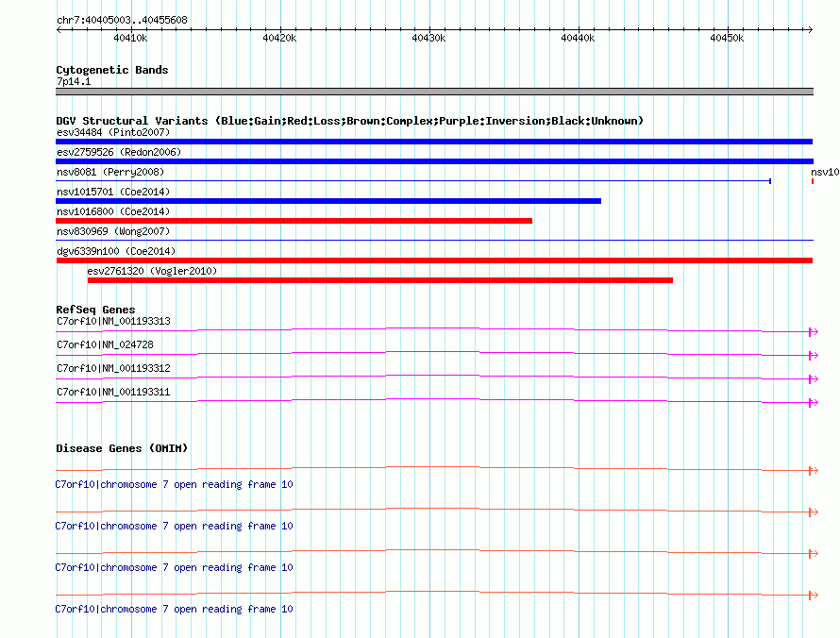Click the nsv1016800 (Coe2014) label
The image size is (840, 638).
point(113,211)
